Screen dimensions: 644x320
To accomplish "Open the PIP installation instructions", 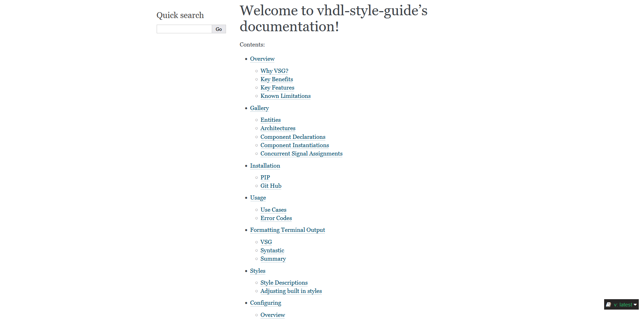I will (x=265, y=177).
